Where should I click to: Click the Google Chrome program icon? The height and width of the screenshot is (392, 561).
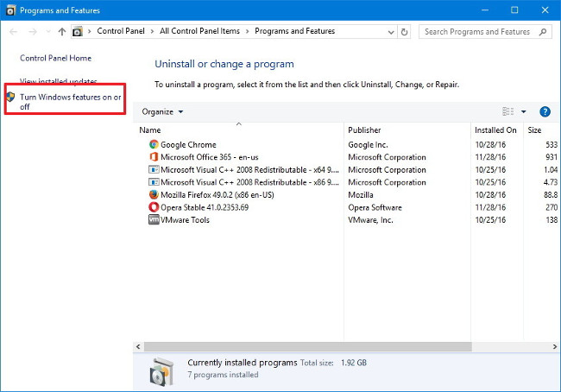click(154, 144)
